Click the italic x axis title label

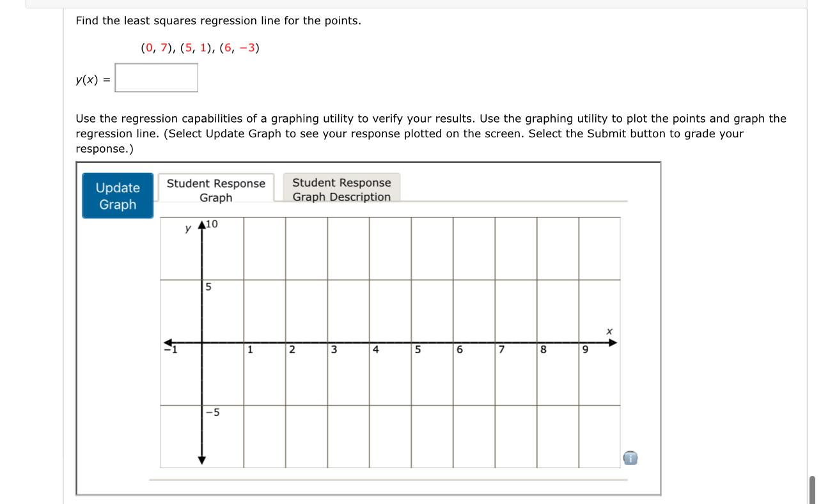(608, 331)
